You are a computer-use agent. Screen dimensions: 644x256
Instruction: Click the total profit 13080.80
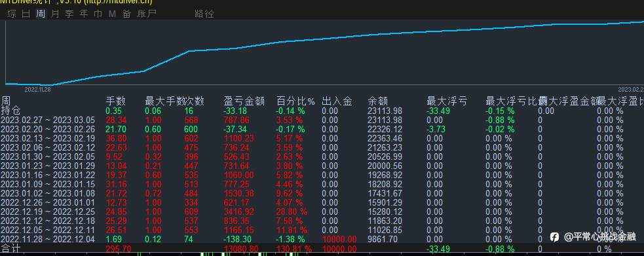point(241,249)
